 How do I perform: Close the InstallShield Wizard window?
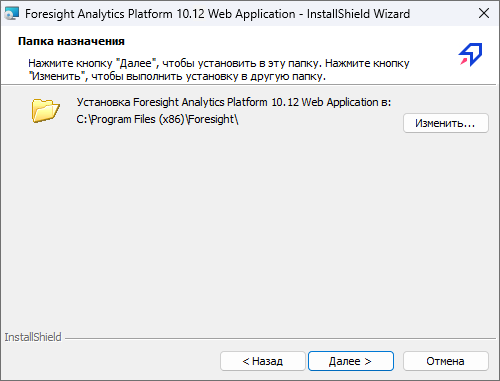[484, 14]
